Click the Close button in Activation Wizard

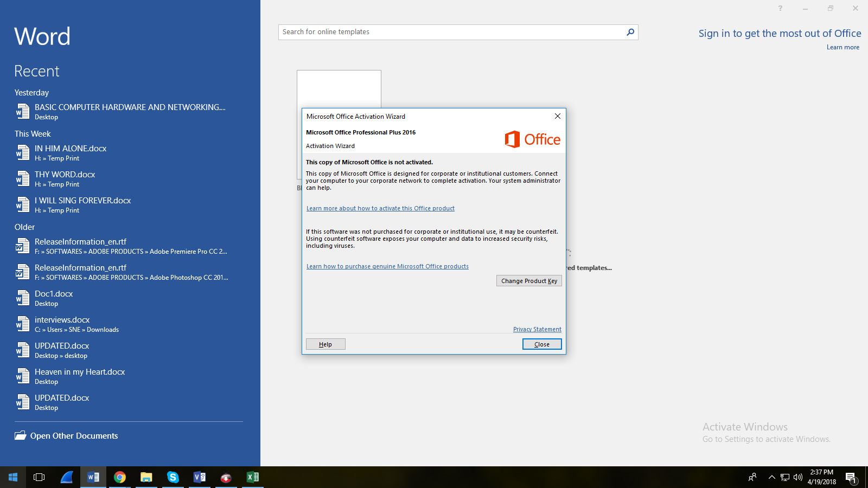(x=542, y=344)
